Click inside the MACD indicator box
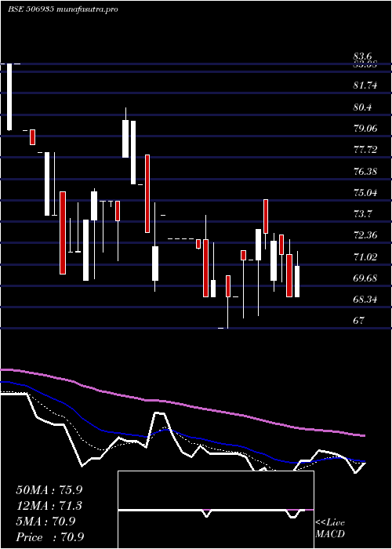This screenshot has width=392, height=549. point(216,510)
